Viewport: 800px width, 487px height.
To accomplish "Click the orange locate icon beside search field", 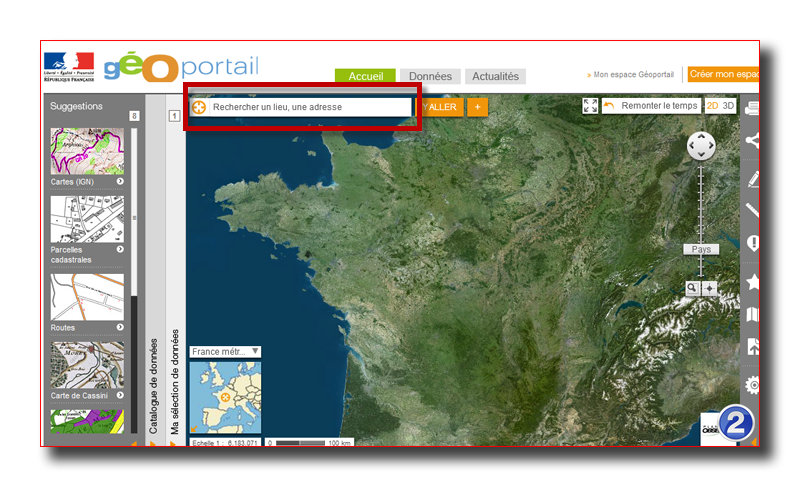I will tap(199, 107).
